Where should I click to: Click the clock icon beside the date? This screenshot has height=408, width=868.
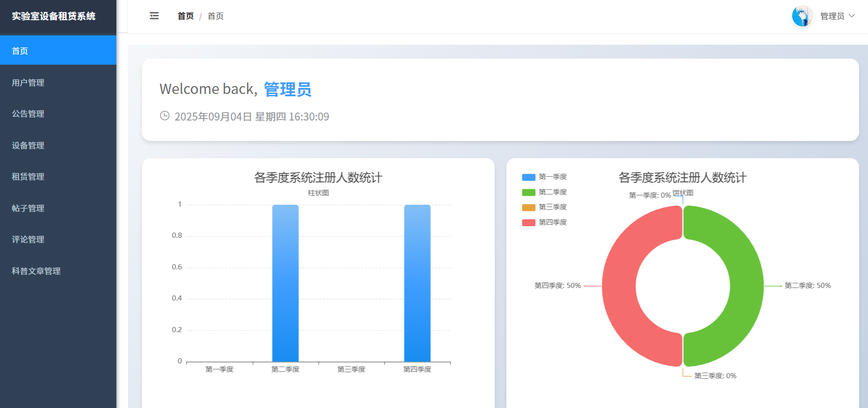(165, 116)
